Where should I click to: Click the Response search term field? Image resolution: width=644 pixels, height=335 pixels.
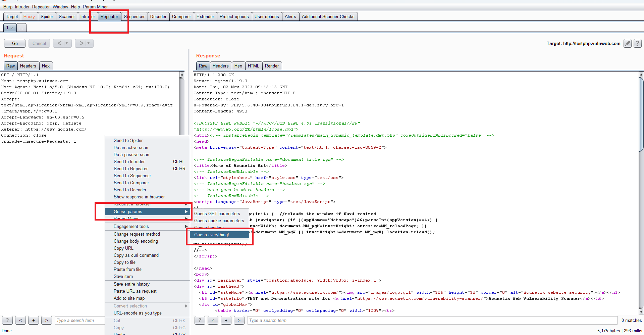pyautogui.click(x=432, y=320)
